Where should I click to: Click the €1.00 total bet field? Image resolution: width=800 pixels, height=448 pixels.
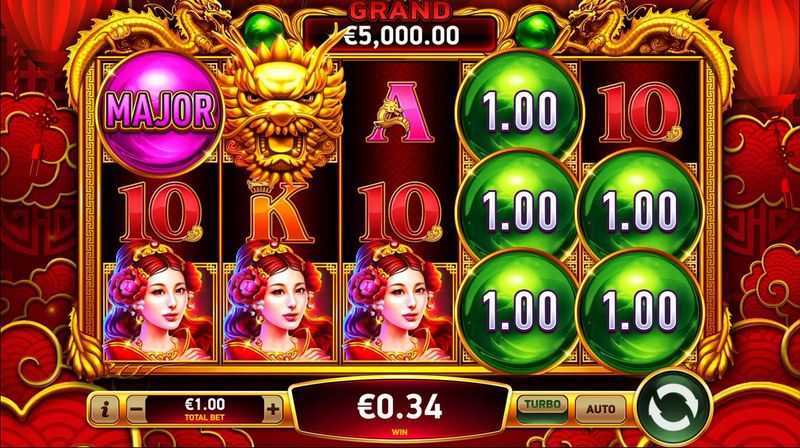click(x=205, y=409)
